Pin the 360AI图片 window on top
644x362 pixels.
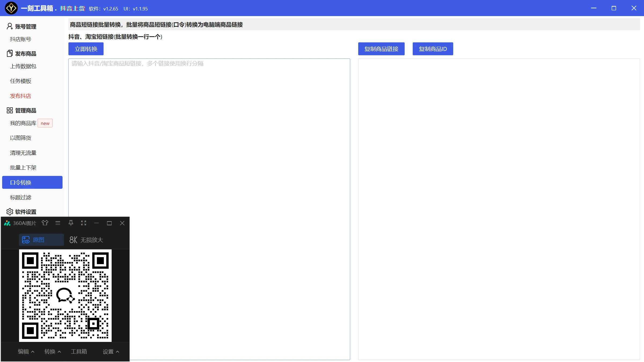(x=71, y=223)
